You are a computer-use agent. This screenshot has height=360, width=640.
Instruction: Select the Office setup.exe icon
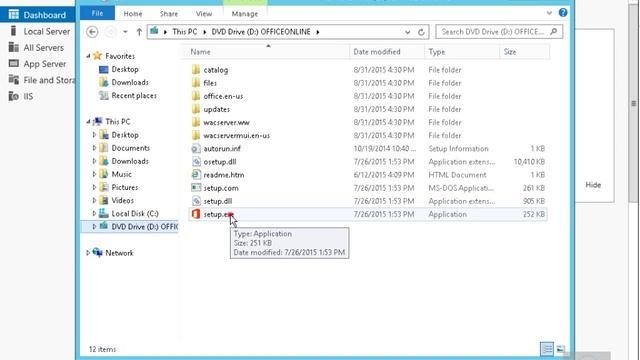pos(196,214)
